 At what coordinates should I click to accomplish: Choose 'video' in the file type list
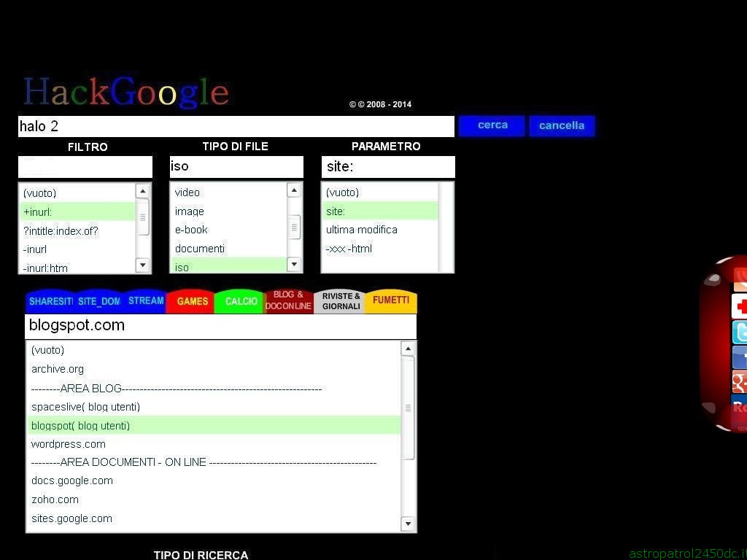(x=229, y=192)
